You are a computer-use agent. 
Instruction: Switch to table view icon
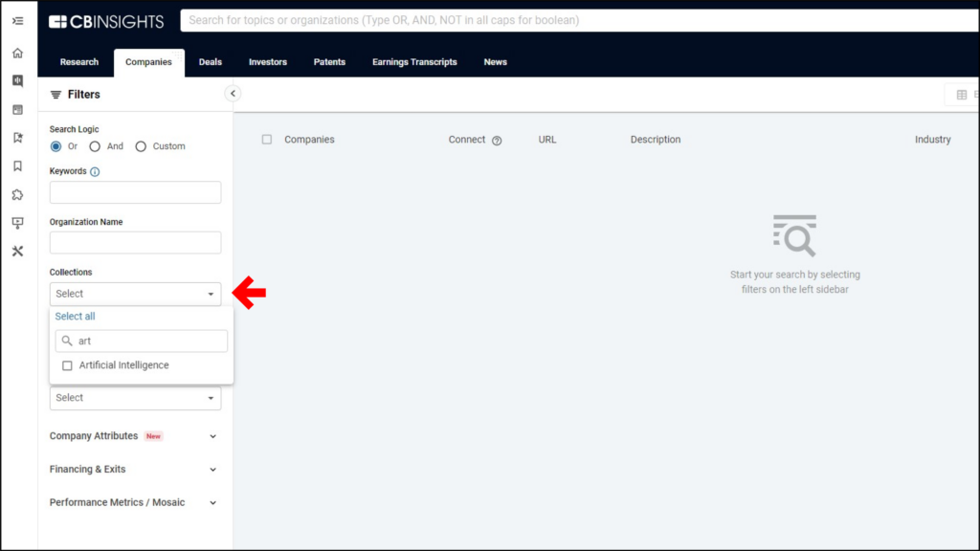coord(962,95)
